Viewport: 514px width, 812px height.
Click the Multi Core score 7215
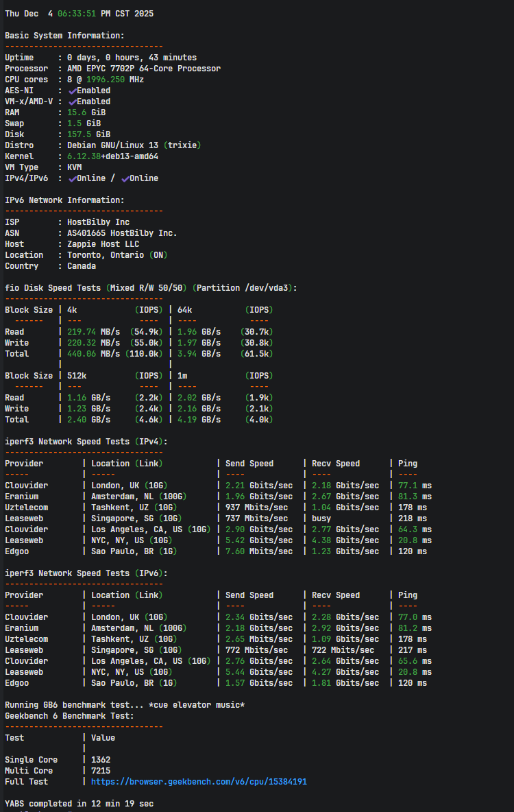(101, 771)
